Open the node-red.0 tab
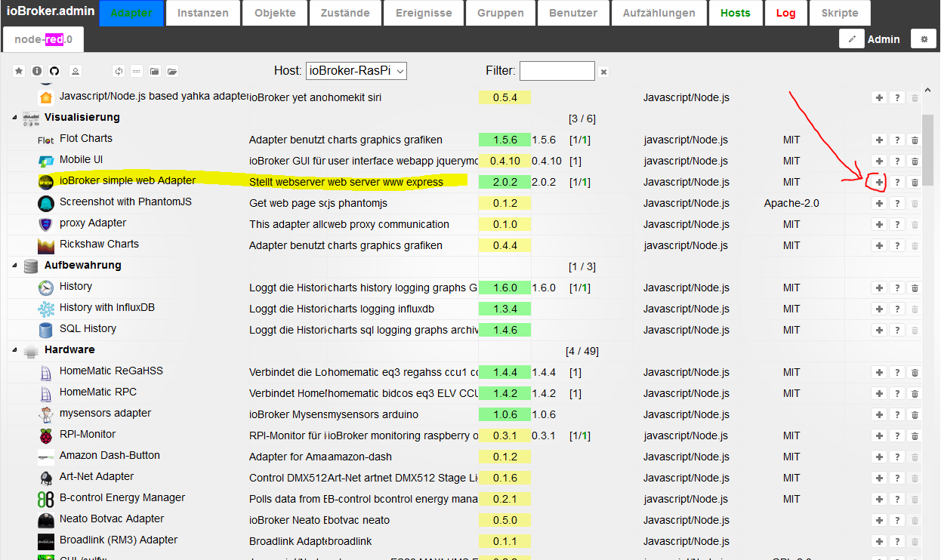Viewport: 941px width, 560px height. coord(43,39)
